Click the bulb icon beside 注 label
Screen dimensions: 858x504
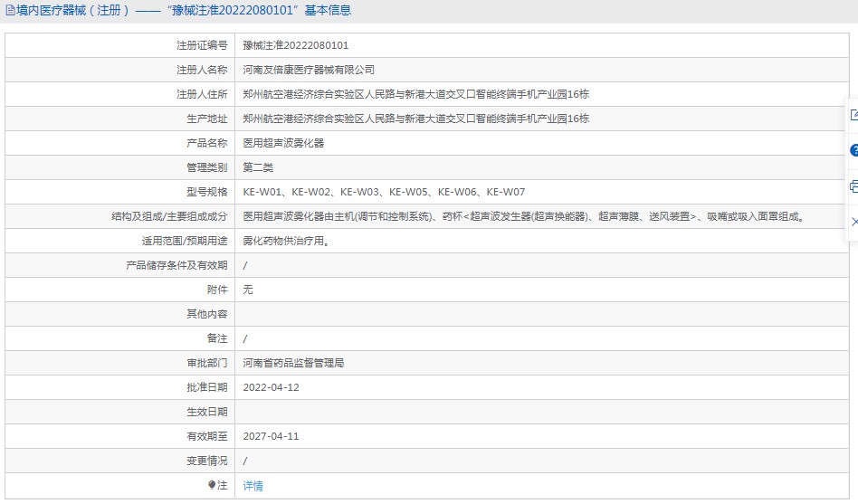pos(212,485)
